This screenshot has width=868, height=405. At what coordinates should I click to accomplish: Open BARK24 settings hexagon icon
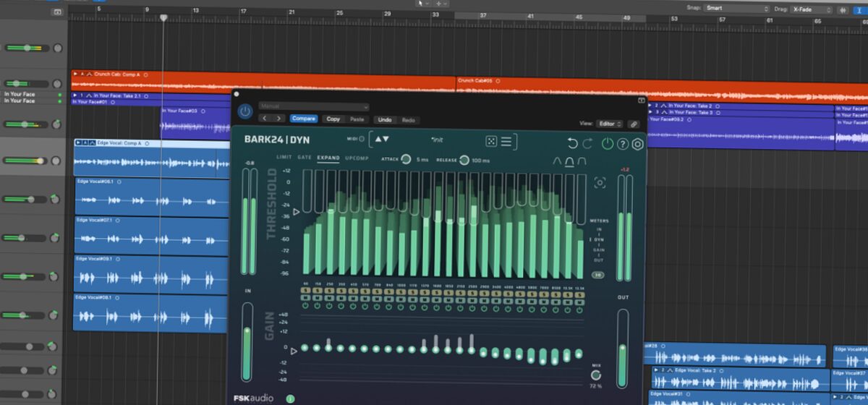pyautogui.click(x=637, y=144)
